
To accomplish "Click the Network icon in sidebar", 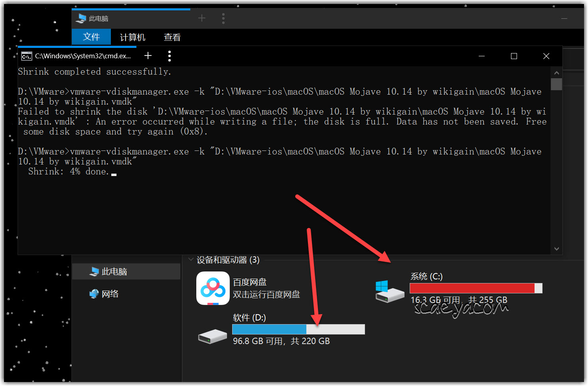I will 94,294.
